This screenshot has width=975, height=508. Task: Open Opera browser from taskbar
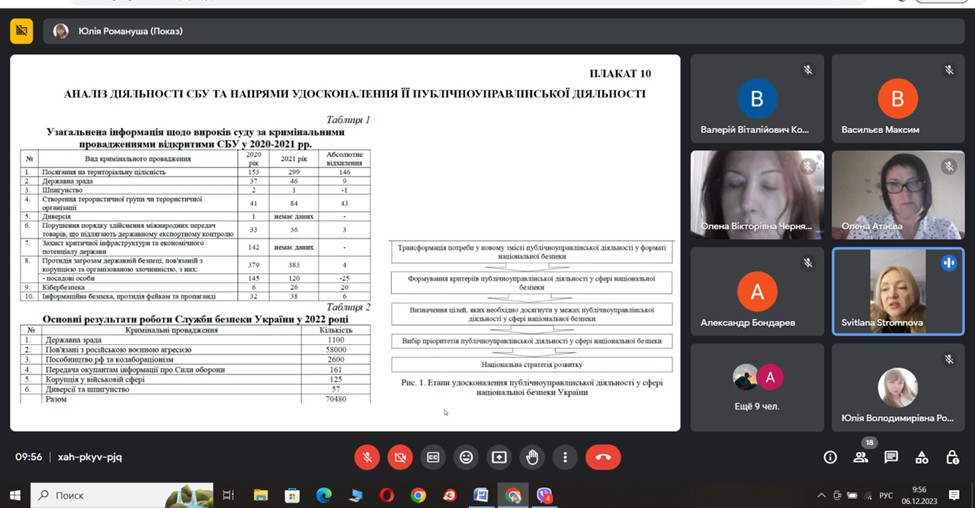(x=387, y=496)
